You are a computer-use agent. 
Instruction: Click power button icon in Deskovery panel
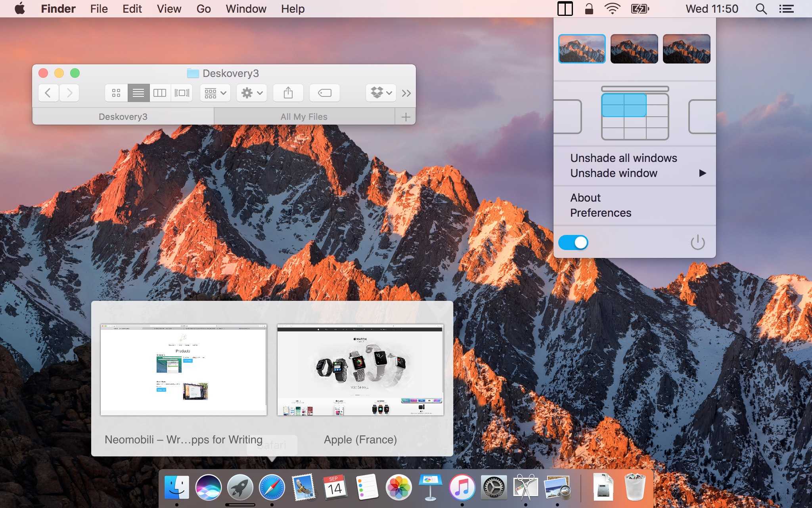(x=699, y=242)
